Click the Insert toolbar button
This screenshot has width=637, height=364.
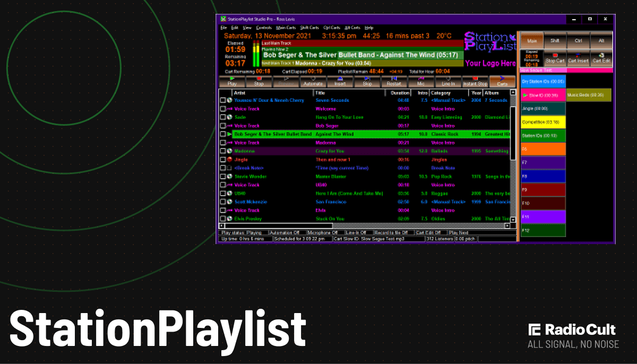pos(340,81)
